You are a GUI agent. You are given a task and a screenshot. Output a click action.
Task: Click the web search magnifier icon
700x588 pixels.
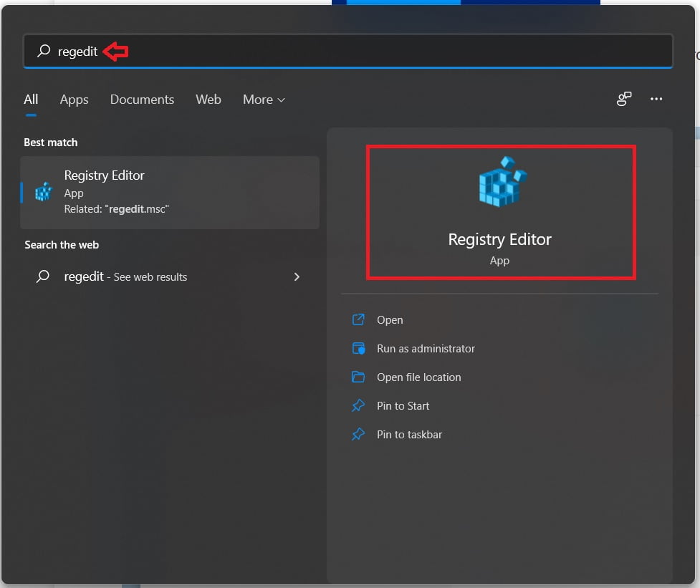[43, 276]
